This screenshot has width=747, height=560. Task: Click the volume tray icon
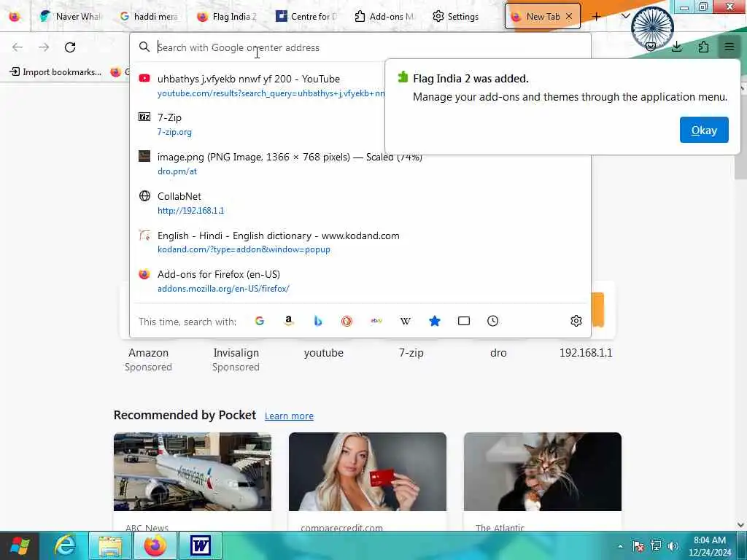coord(673,545)
